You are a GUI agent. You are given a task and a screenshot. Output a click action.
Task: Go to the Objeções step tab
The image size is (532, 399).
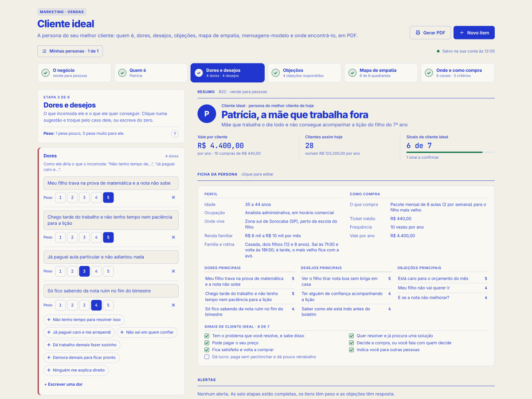pos(304,73)
